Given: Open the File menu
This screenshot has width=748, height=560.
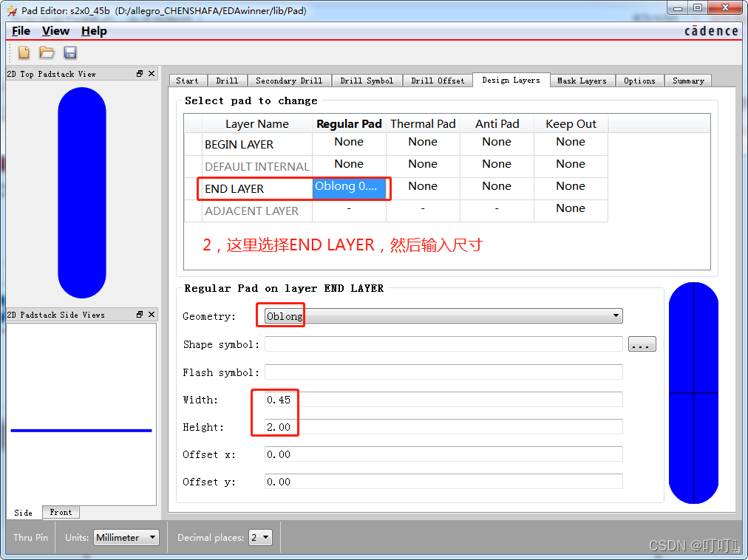Looking at the screenshot, I should 21,31.
